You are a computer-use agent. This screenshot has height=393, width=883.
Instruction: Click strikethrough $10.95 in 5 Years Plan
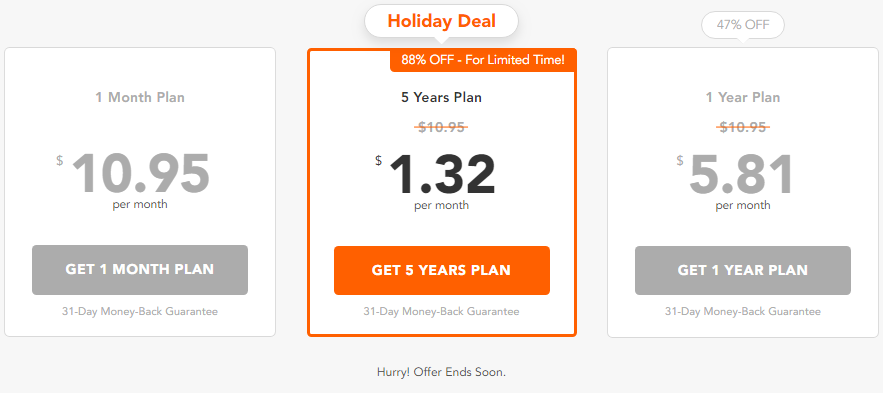(x=442, y=127)
